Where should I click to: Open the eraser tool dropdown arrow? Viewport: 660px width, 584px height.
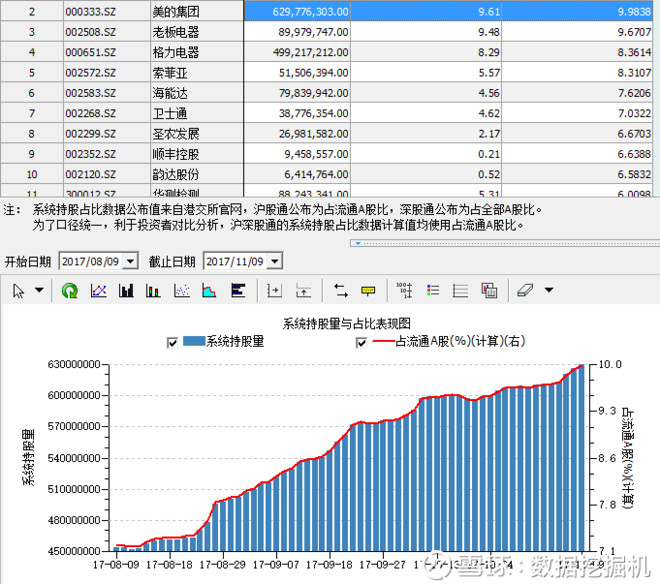click(x=549, y=290)
